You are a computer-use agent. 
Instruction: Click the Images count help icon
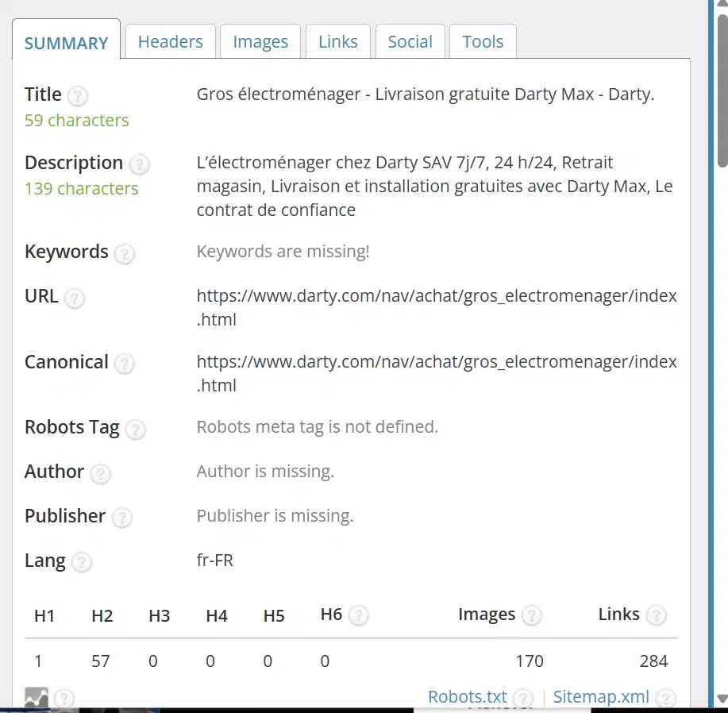(x=532, y=615)
